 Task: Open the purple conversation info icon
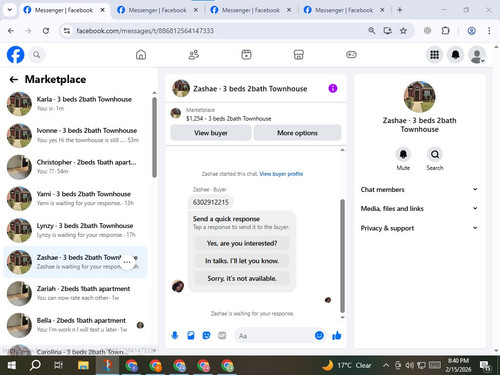coord(333,88)
